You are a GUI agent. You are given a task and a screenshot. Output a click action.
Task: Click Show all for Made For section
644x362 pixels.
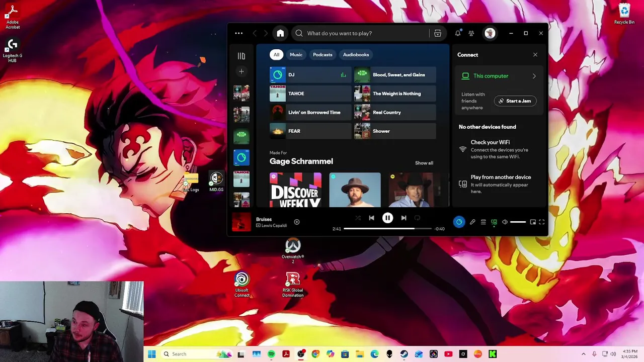424,163
